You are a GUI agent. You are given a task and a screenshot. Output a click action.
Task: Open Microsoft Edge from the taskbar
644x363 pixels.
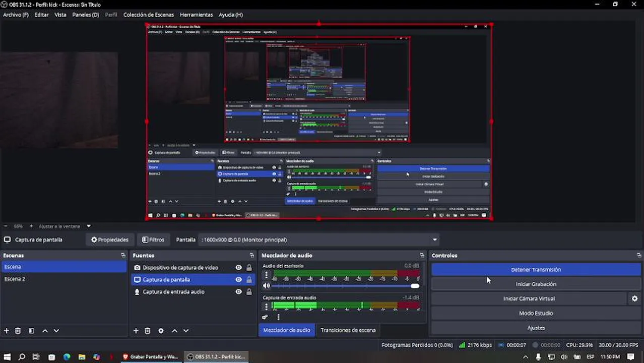[x=67, y=357]
